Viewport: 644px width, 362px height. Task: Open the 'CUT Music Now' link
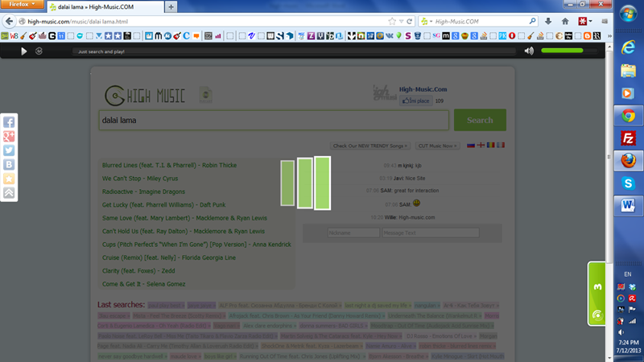click(x=437, y=146)
